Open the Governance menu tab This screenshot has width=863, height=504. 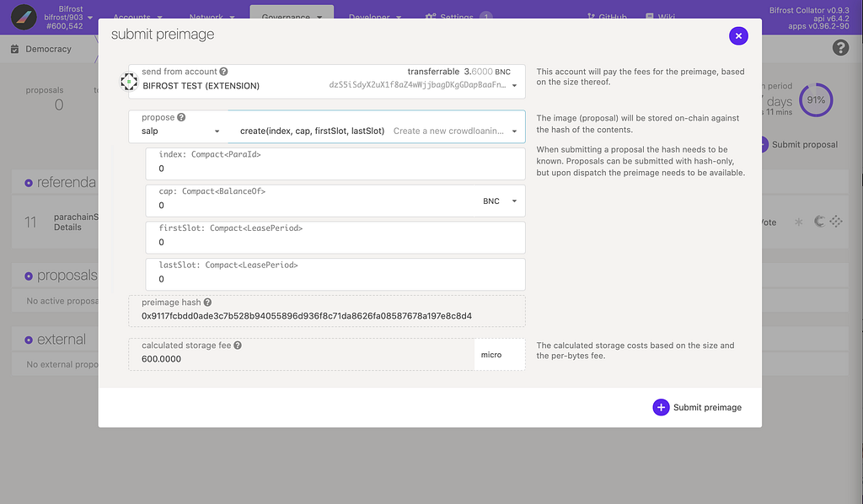(292, 17)
